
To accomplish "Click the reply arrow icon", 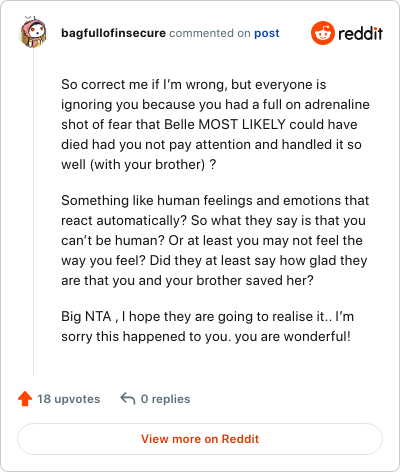I will coord(128,398).
